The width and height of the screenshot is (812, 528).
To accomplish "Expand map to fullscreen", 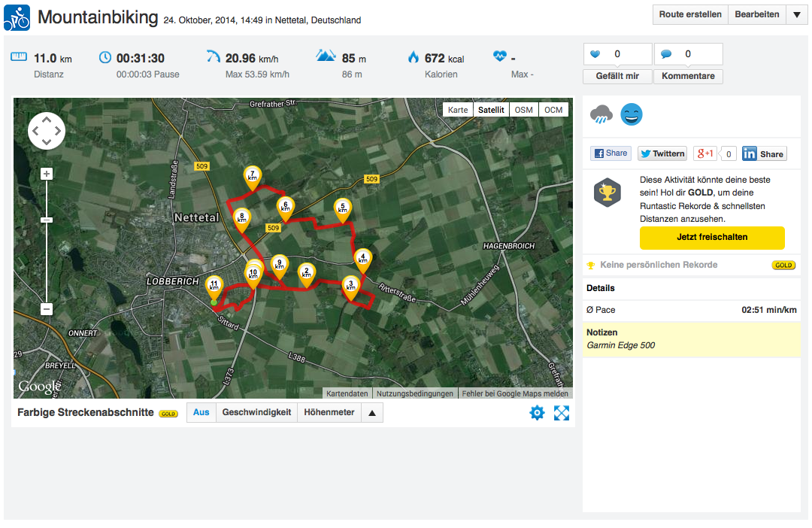I will (562, 413).
